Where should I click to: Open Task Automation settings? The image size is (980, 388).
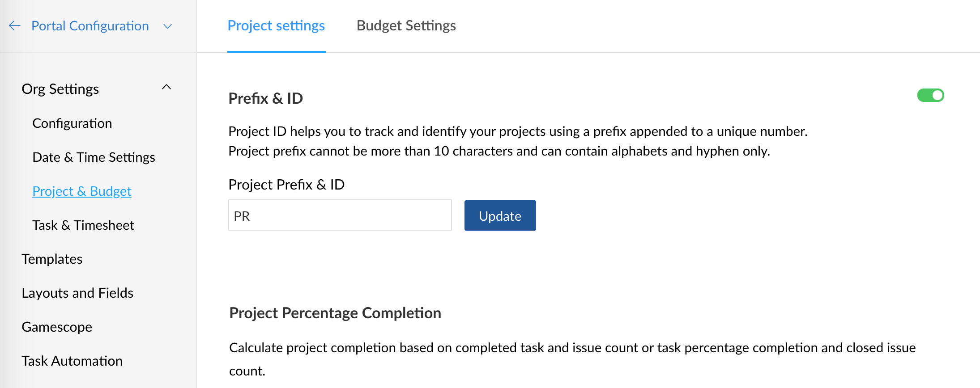pos(72,361)
